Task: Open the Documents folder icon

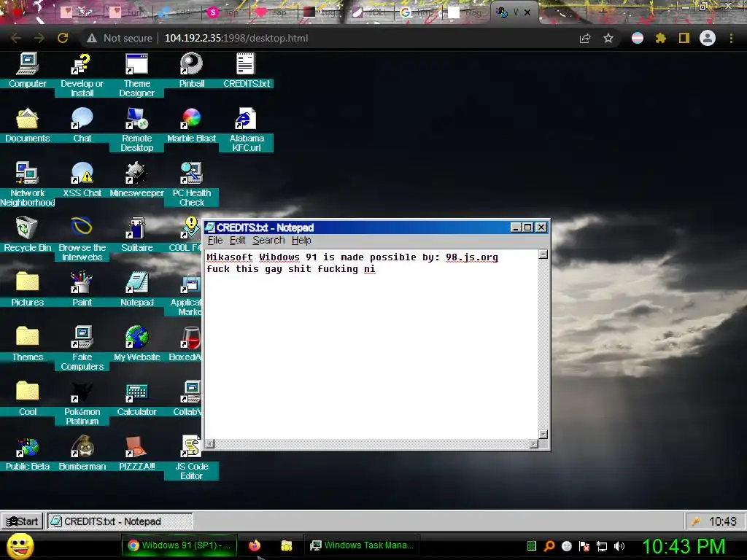Action: point(27,125)
